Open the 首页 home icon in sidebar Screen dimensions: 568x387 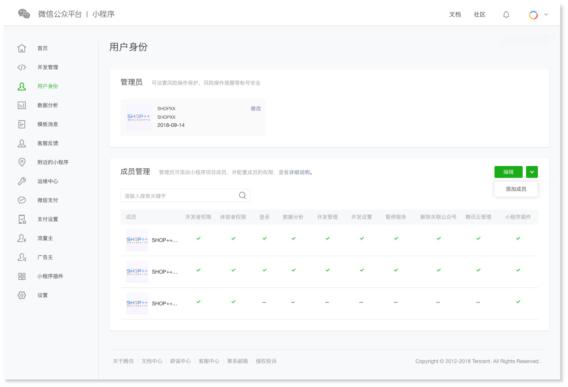(22, 48)
